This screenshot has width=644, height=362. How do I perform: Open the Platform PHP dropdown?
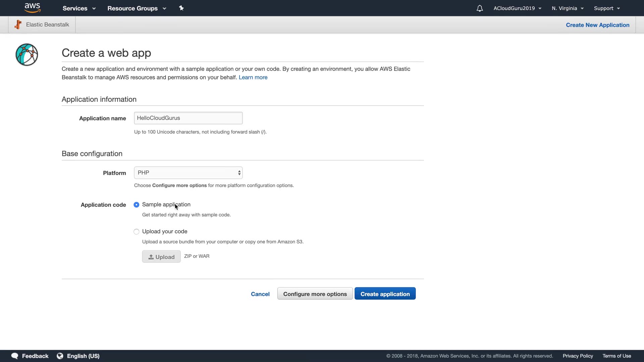(188, 173)
